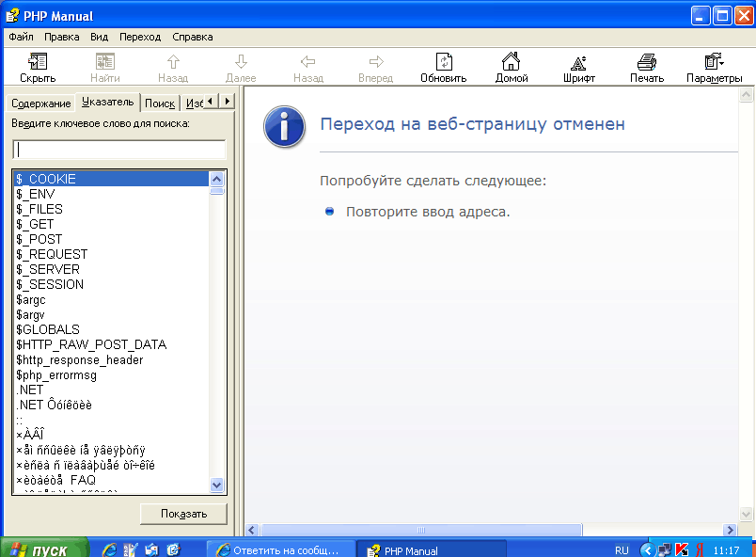Image resolution: width=756 pixels, height=557 pixels.
Task: Select the index entry ending in FAQ
Action: tap(111, 480)
